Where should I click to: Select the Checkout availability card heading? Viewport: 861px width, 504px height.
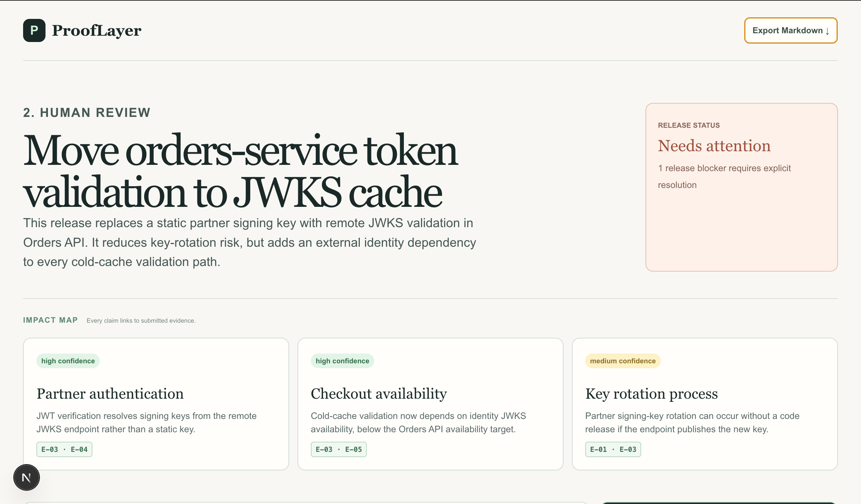pos(379,394)
